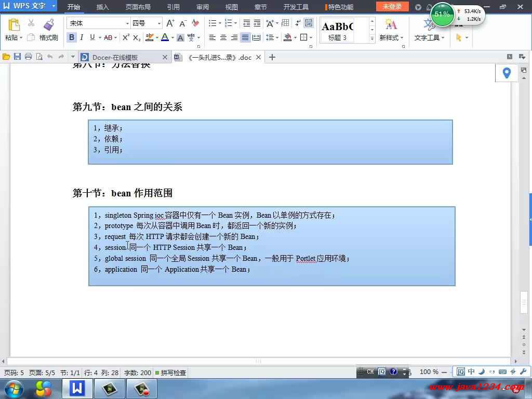The image size is (532, 399).
Task: Toggle Bold formatting
Action: 72,37
